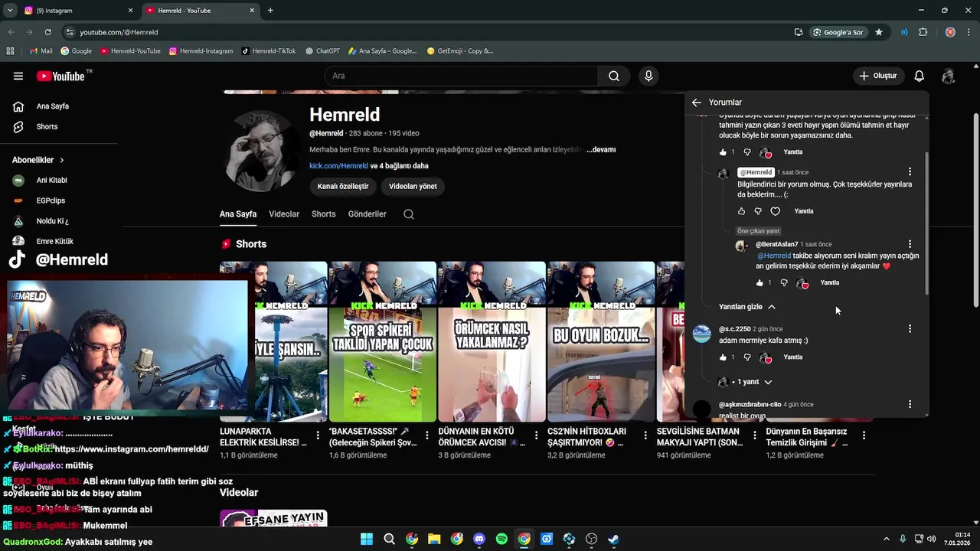Image resolution: width=980 pixels, height=551 pixels.
Task: Open the notifications bell
Action: click(x=920, y=76)
